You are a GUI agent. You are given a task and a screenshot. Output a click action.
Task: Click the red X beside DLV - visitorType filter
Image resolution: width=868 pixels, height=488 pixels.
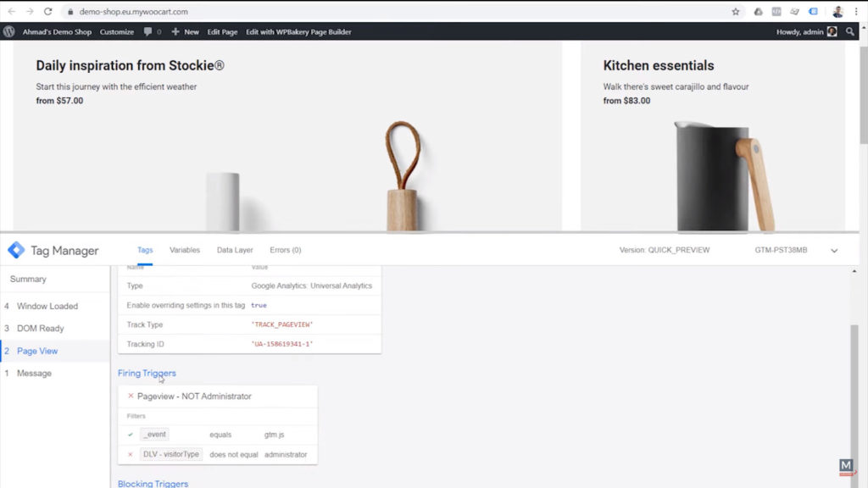[129, 454]
